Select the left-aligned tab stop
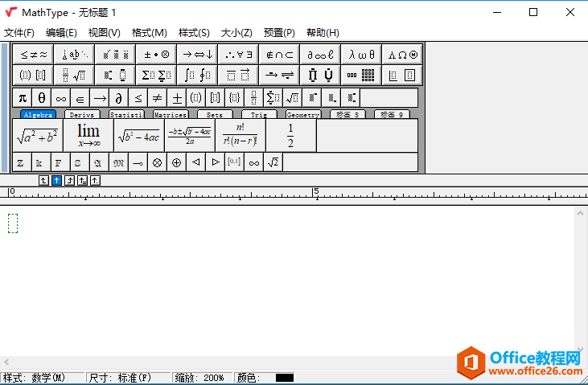This screenshot has width=588, height=385. click(43, 180)
